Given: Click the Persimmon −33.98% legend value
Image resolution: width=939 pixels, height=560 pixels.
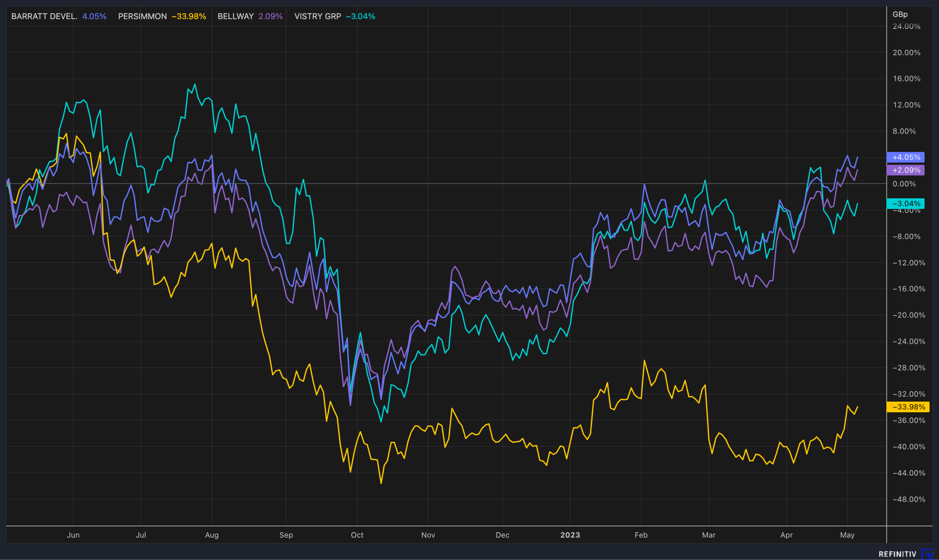Looking at the screenshot, I should tap(189, 16).
